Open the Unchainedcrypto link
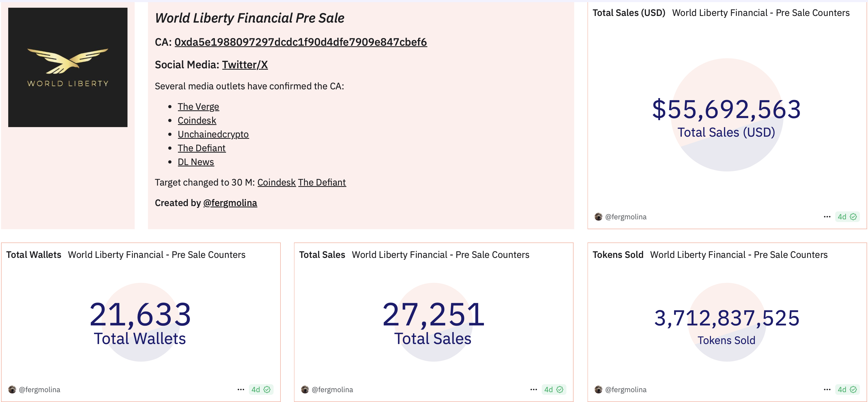The image size is (868, 402). coord(213,134)
